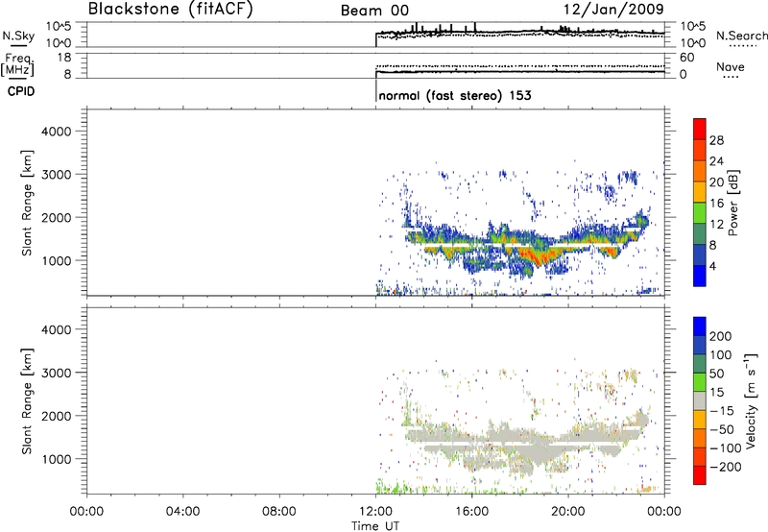Select the Velocity segment between 100 and 200
Screen dimensions: 768x532
[x=700, y=345]
